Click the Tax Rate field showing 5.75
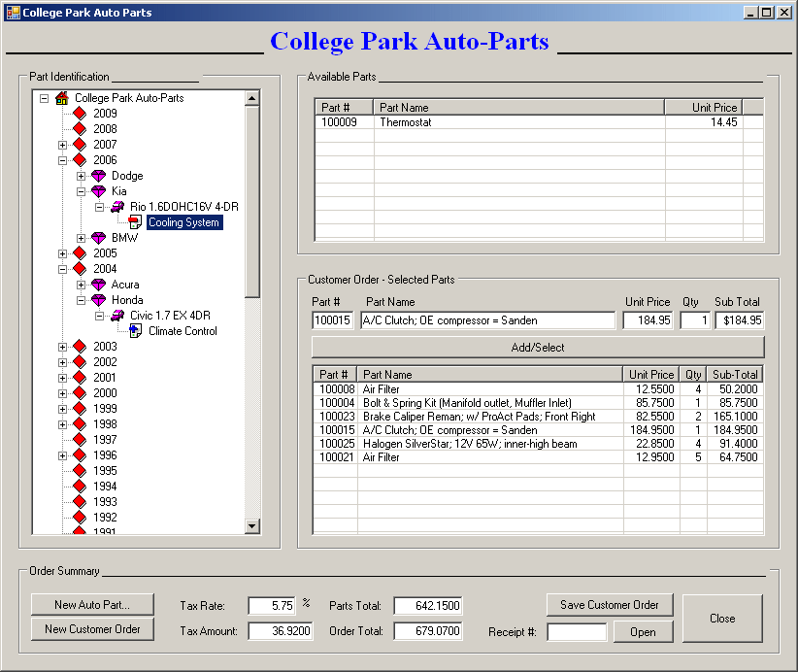Screen dimensions: 798x672 (x=272, y=606)
